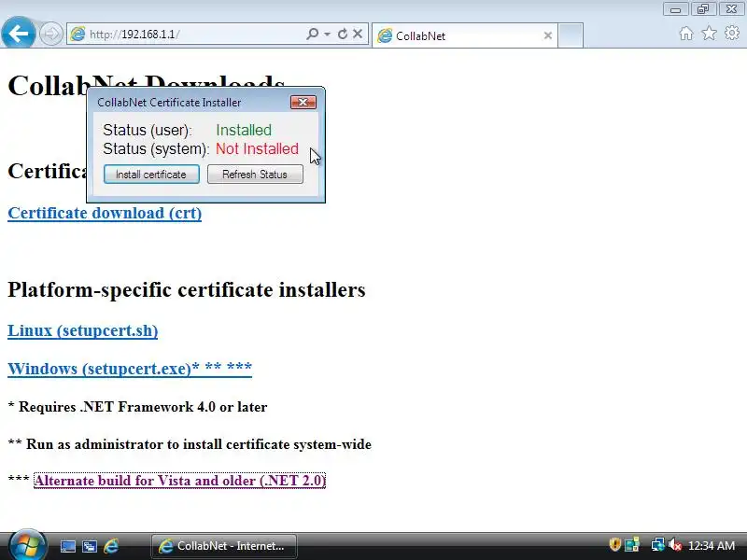Click the greyed Forward arrow button
The height and width of the screenshot is (560, 747).
tap(50, 35)
